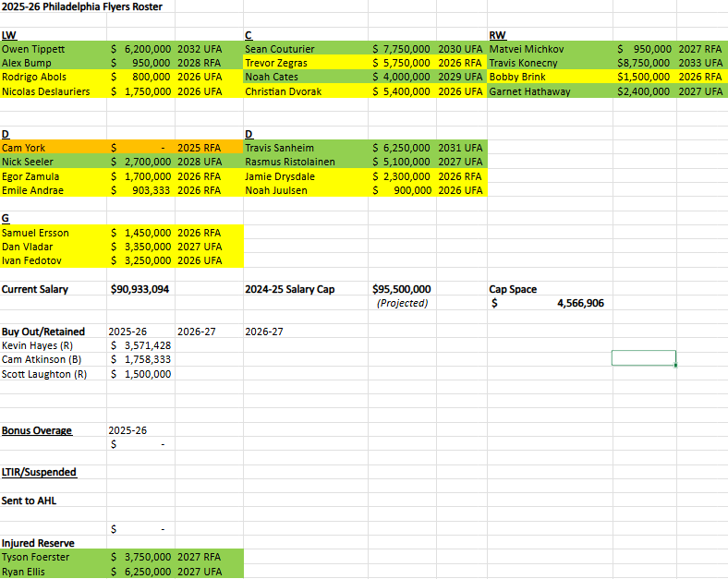Select Egor Zamula's 1,700,000 salary
Viewport: 728px width, 579px height.
[140, 176]
